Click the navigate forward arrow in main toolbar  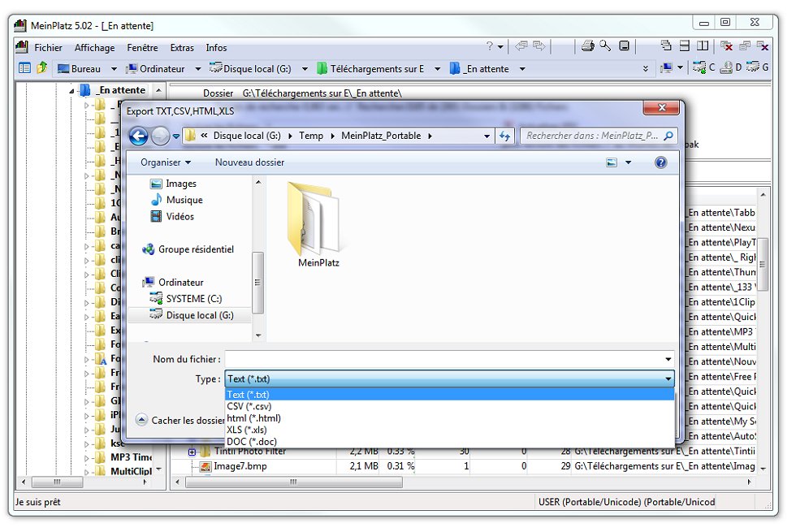tap(539, 46)
